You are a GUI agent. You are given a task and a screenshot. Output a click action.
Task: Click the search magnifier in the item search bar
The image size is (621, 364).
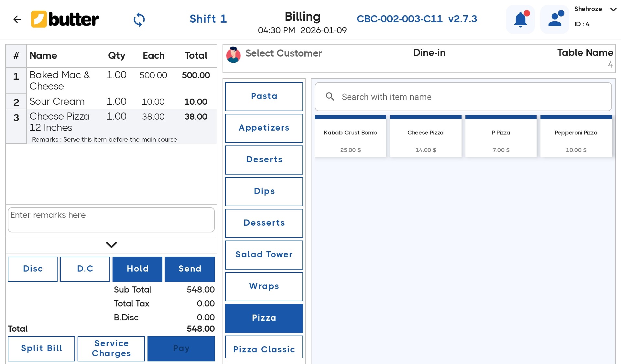330,97
